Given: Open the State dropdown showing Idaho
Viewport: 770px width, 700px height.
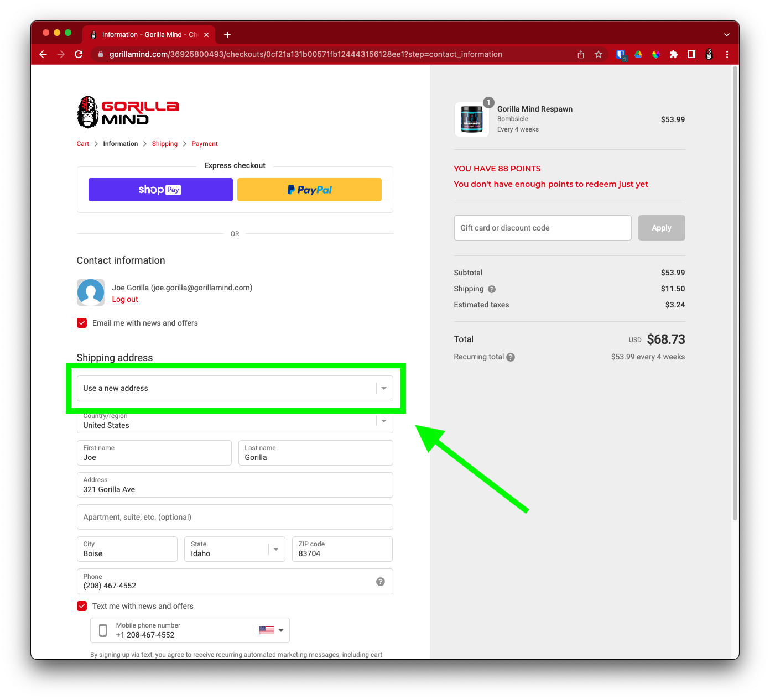Looking at the screenshot, I should (x=235, y=549).
